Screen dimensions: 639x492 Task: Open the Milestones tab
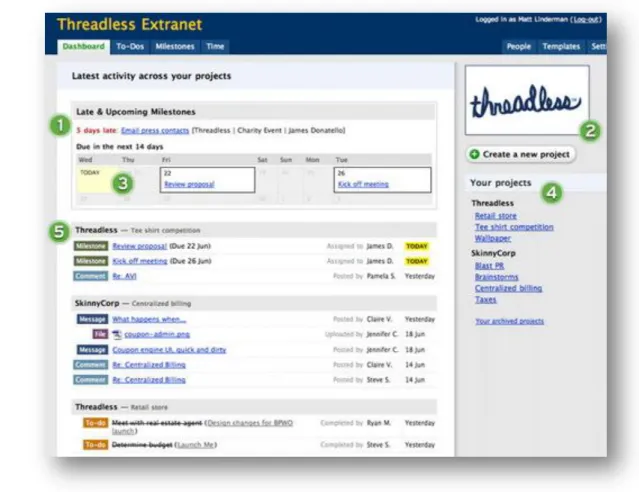click(175, 46)
